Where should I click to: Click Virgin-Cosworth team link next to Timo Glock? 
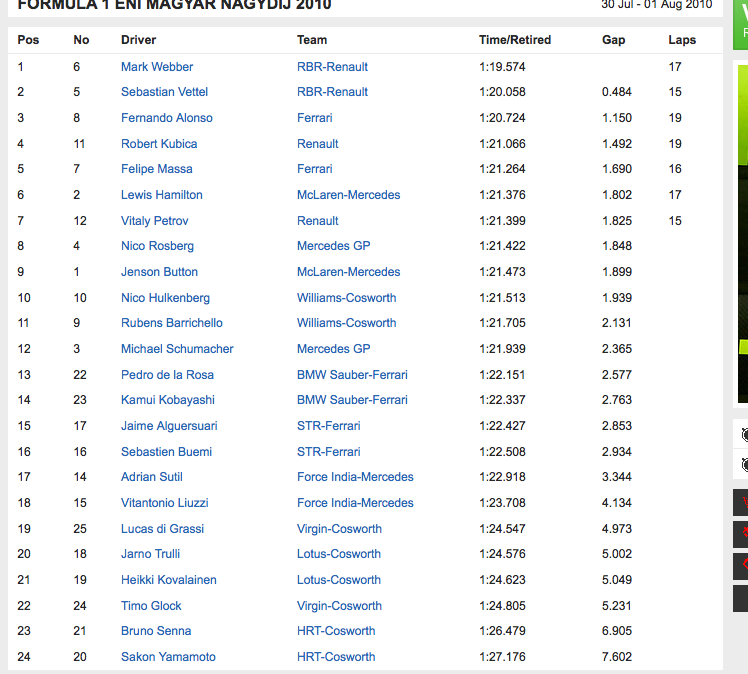tap(339, 606)
